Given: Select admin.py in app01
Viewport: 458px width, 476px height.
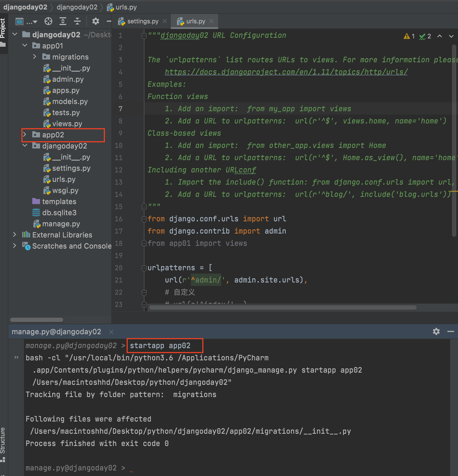Looking at the screenshot, I should click(64, 79).
